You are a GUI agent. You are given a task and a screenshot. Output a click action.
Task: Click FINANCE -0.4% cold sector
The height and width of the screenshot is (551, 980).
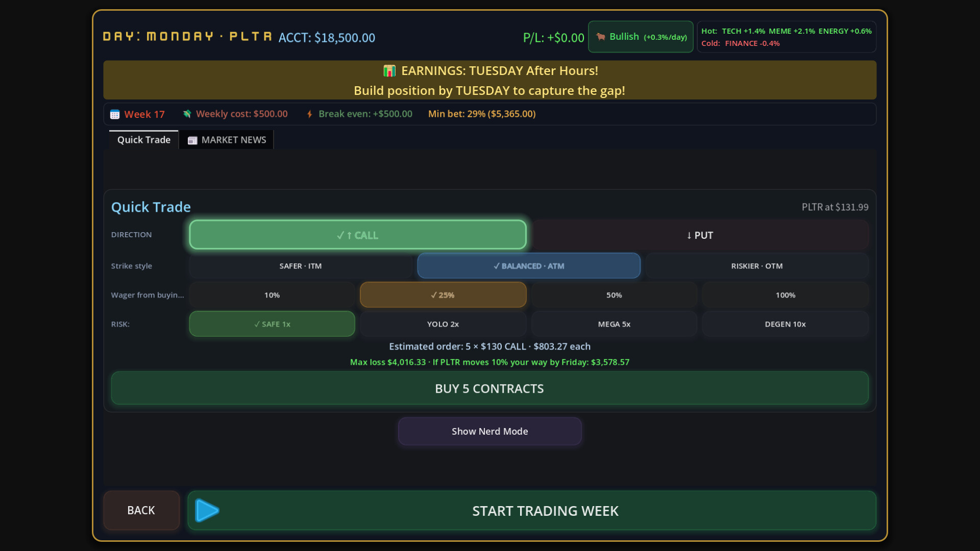tap(752, 43)
